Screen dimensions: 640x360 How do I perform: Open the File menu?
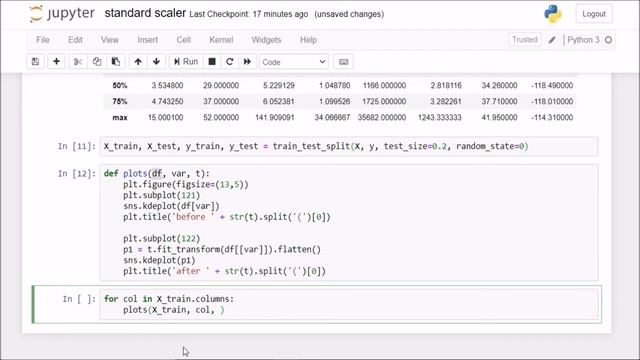coord(43,40)
